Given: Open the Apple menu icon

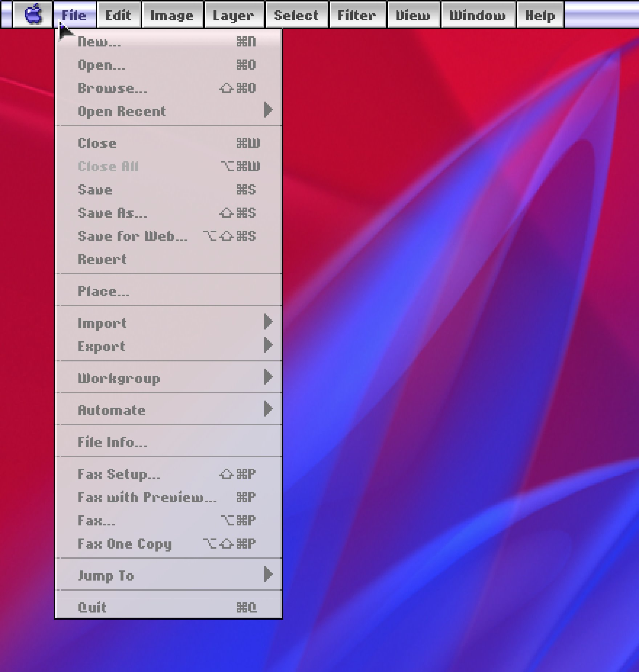Looking at the screenshot, I should (x=33, y=15).
